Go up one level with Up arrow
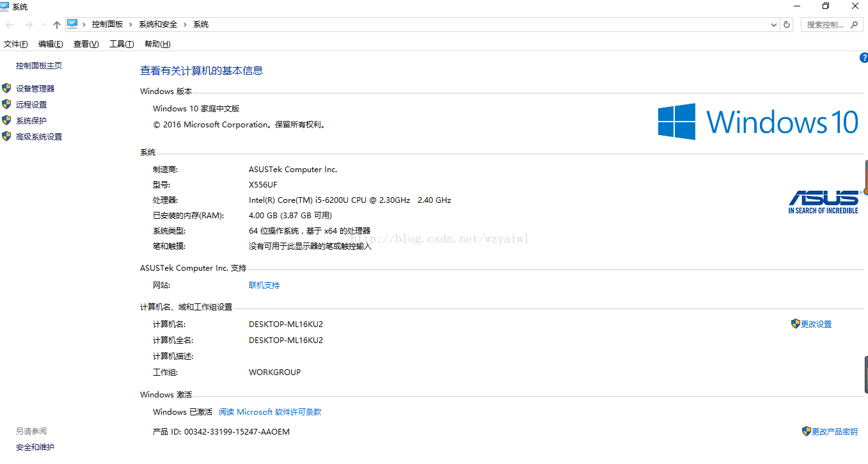This screenshot has width=868, height=464. point(57,25)
